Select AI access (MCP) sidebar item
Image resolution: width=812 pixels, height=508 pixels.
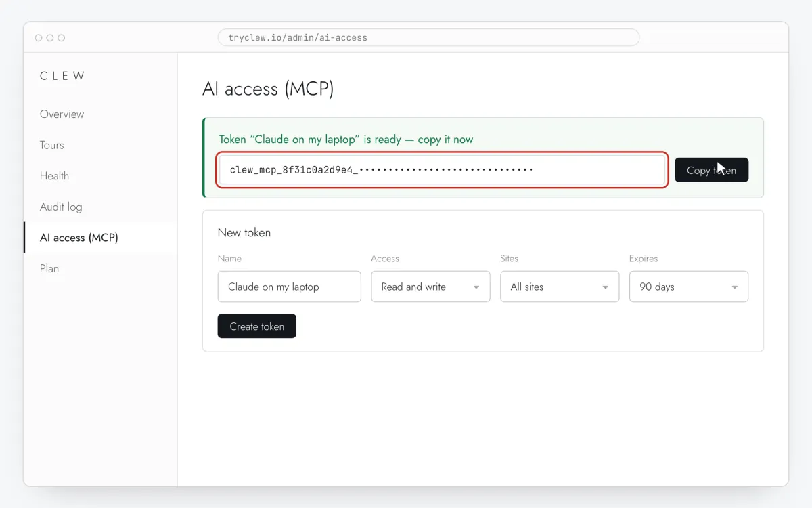pyautogui.click(x=100, y=238)
